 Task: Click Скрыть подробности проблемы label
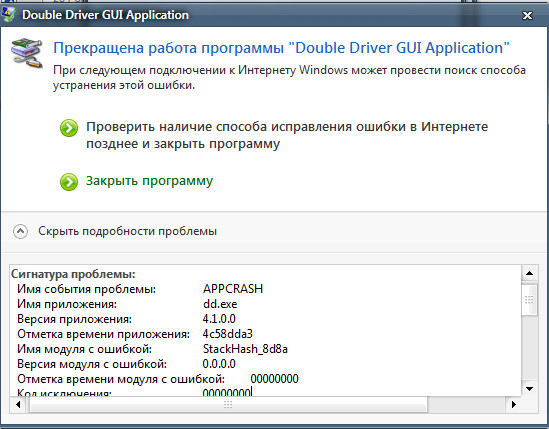coord(127,231)
